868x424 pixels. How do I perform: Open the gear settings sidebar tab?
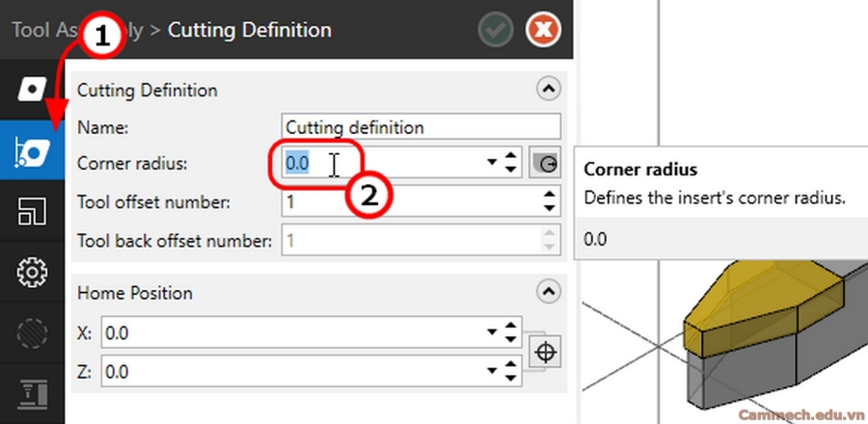(32, 272)
